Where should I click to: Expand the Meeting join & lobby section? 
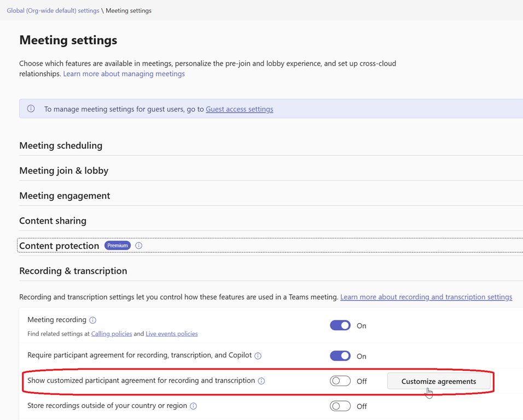point(63,171)
